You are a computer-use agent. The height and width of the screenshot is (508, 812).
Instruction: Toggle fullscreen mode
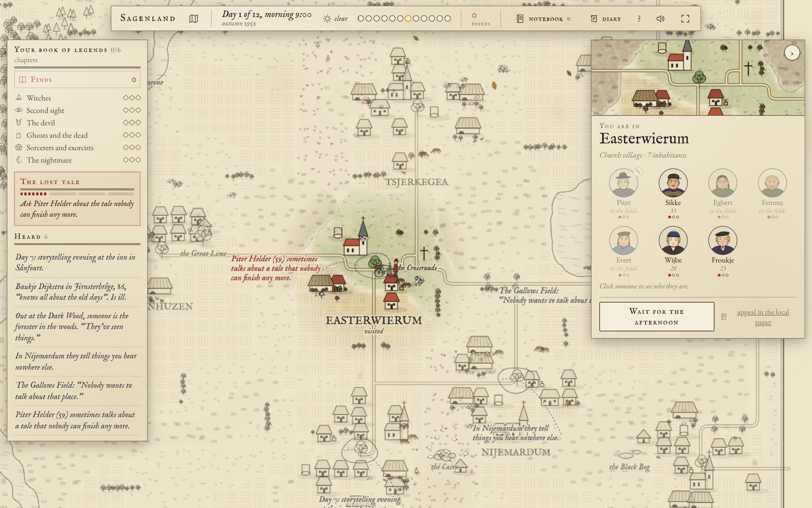point(685,19)
